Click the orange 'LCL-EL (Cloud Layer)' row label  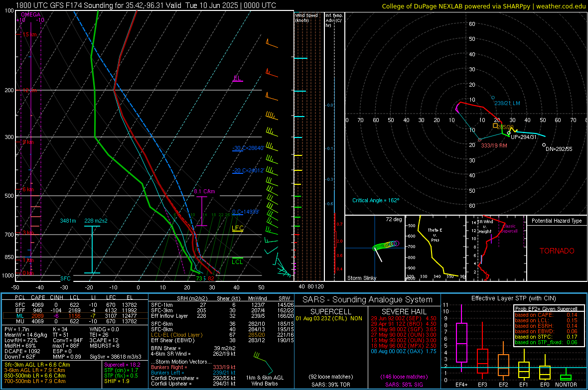pos(176,335)
